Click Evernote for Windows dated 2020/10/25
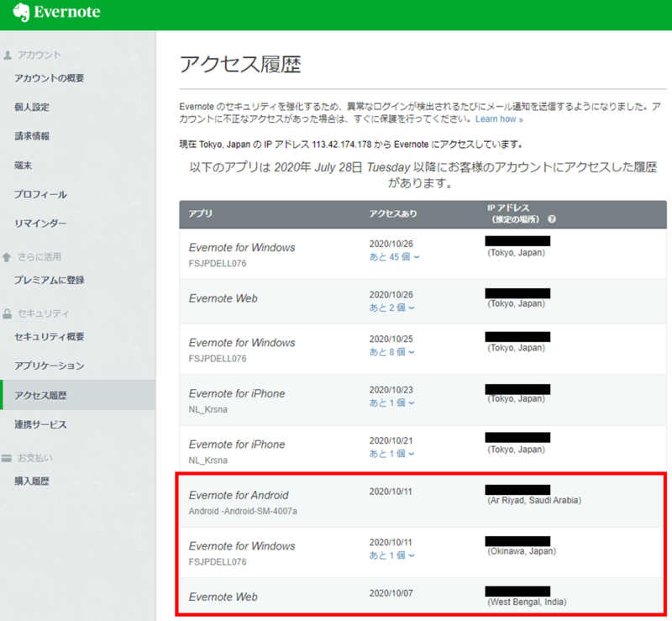The height and width of the screenshot is (621, 672). 242,343
